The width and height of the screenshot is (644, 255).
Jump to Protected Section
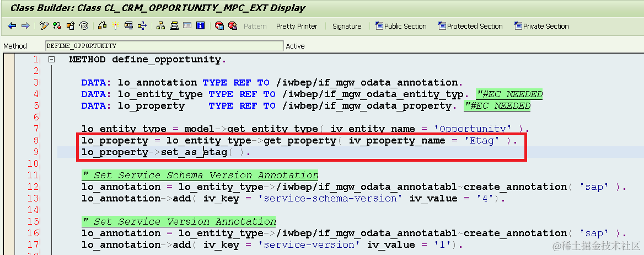tap(470, 26)
